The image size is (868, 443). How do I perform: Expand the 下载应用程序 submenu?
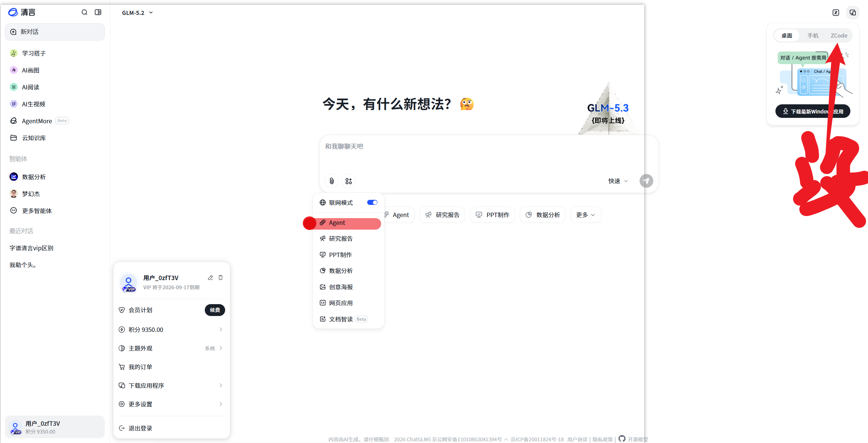point(172,385)
